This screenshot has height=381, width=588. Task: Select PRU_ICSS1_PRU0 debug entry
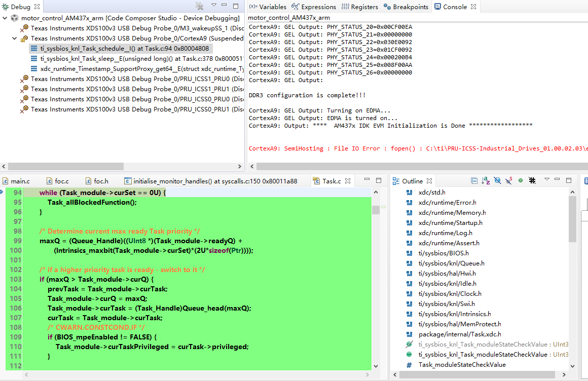[132, 79]
